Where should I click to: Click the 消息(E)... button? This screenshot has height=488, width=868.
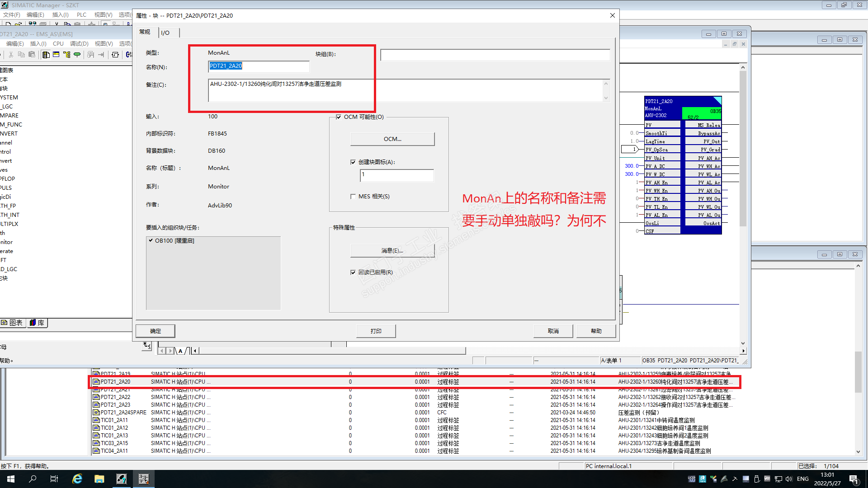[x=392, y=251]
